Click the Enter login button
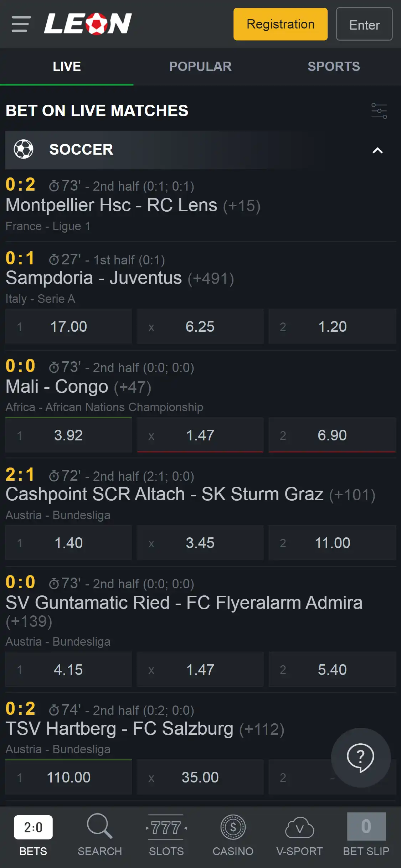This screenshot has height=868, width=401. [364, 24]
